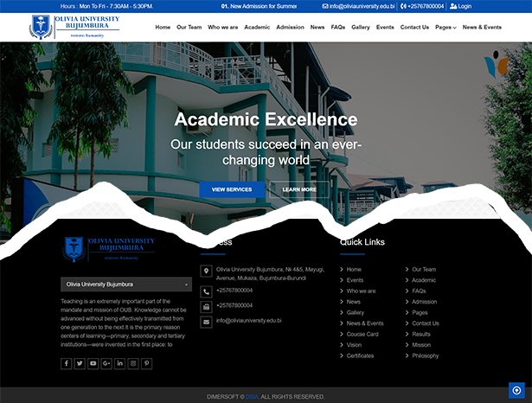Go to Gallery in top navigation
Image resolution: width=532 pixels, height=403 pixels.
pyautogui.click(x=361, y=27)
